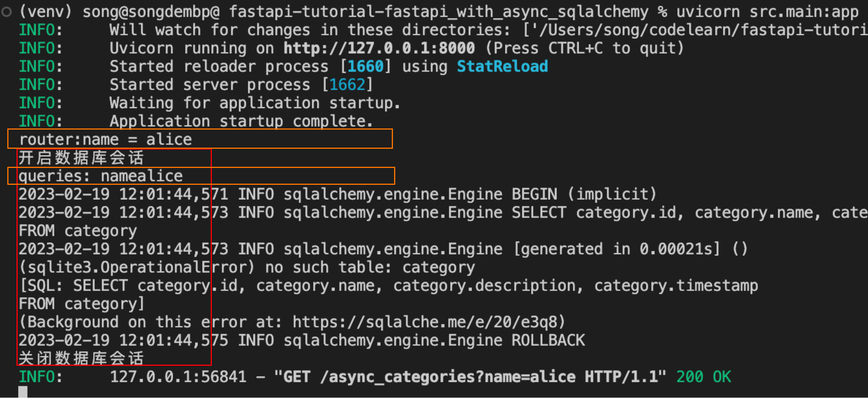The width and height of the screenshot is (868, 398).
Task: Click the sqlalchemy Engine ROLLBACK line
Action: pos(302,340)
